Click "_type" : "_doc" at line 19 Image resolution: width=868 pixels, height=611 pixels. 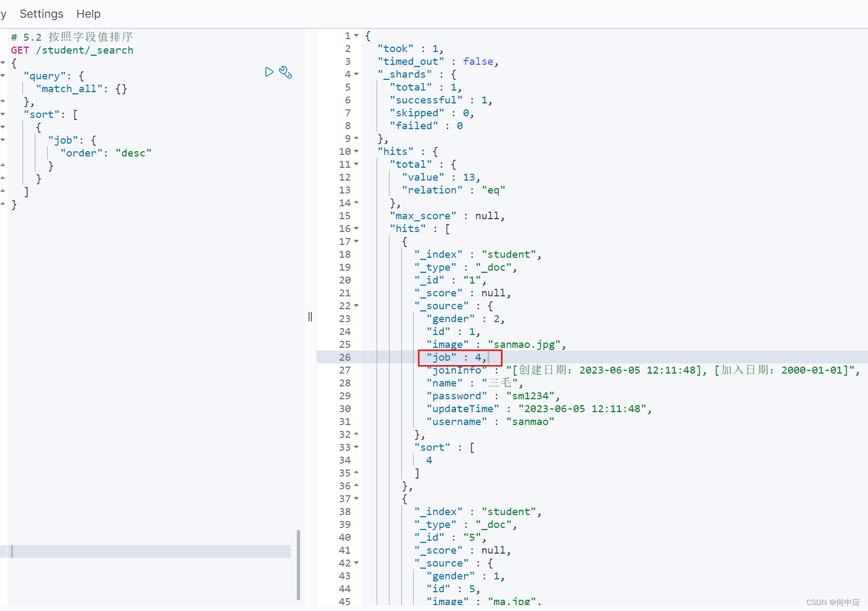click(466, 267)
